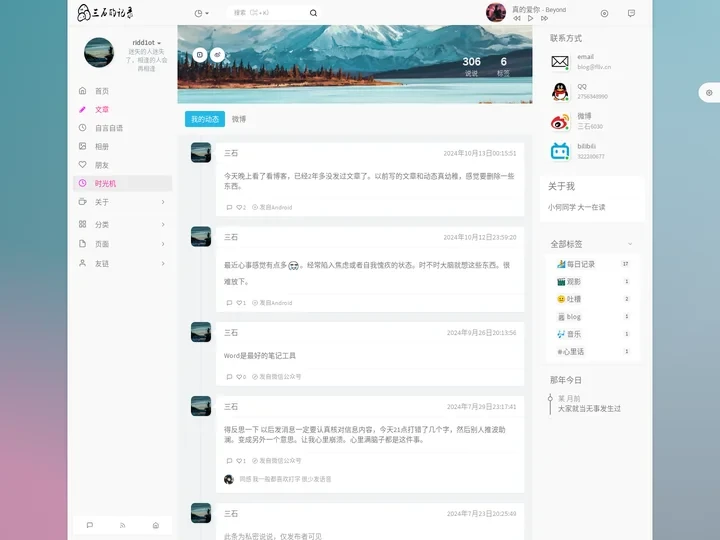Image resolution: width=720 pixels, height=540 pixels.
Task: Comment on the 2024年10月12日 post
Action: pos(229,303)
